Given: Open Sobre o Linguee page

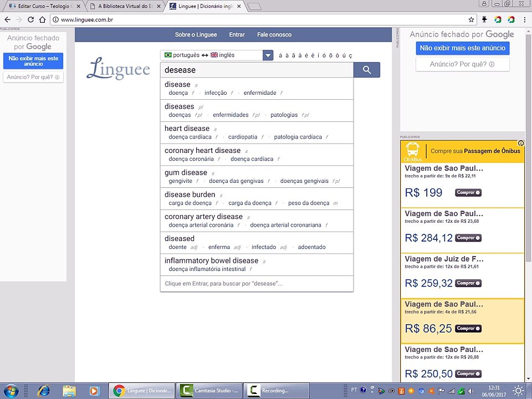Looking at the screenshot, I should 196,34.
